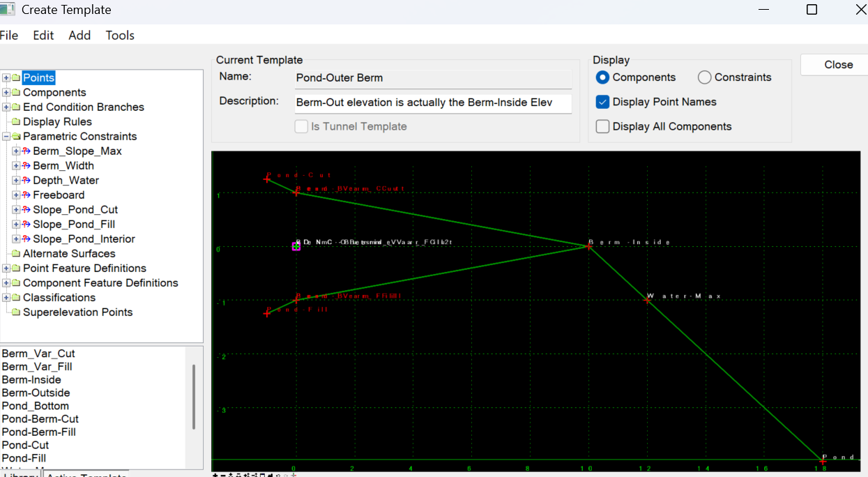Screen dimensions: 868x477
Task: Click the Freeboard parametric constraint icon
Action: (26, 195)
